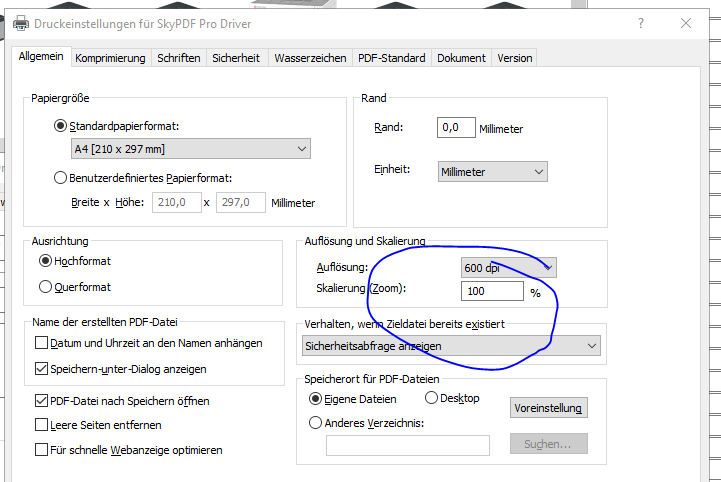Click the Breite 210,0 field
Image resolution: width=721 pixels, height=482 pixels.
177,202
